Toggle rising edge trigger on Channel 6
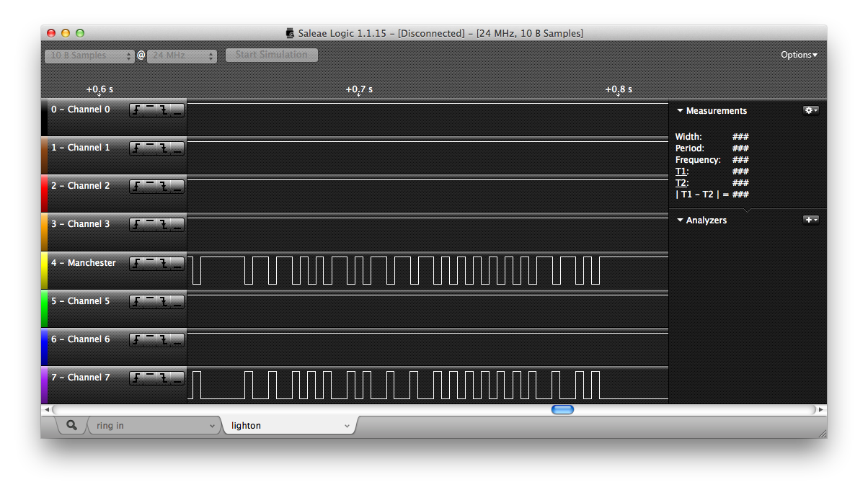This screenshot has width=868, height=495. tap(136, 339)
